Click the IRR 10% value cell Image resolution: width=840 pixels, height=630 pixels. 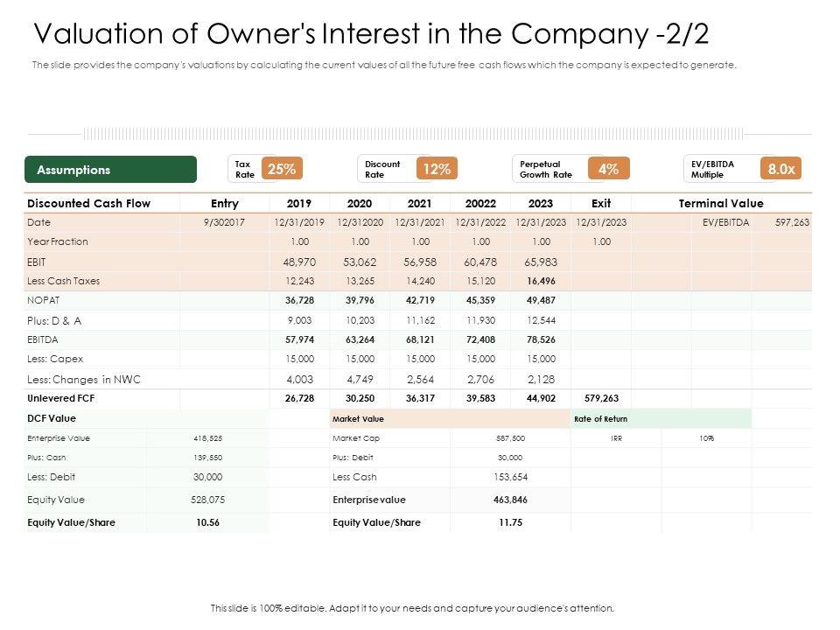coord(706,438)
